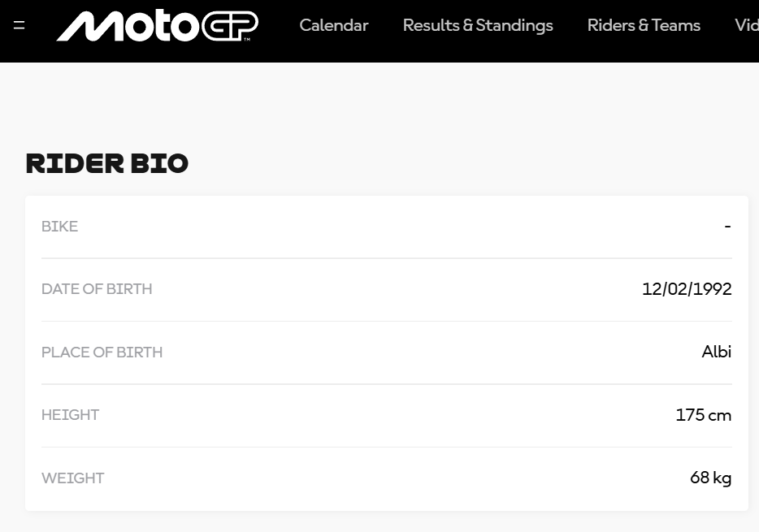Open the Calendar menu item
Screen dimensions: 759x532
333,25
